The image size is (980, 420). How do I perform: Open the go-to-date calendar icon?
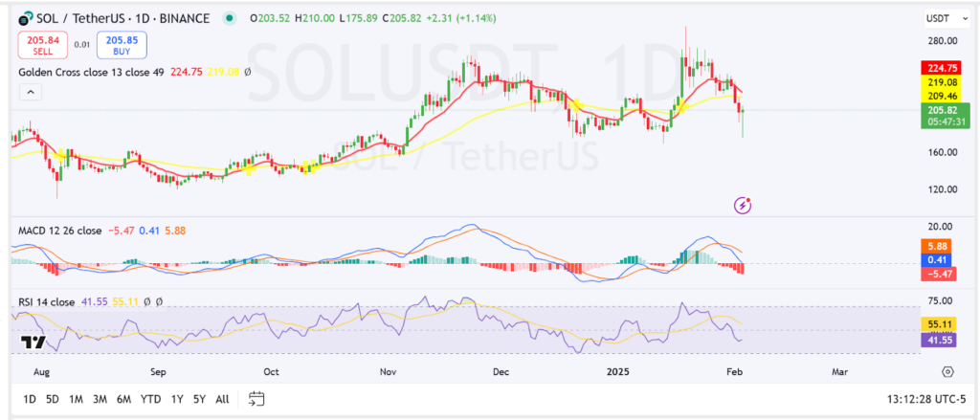256,399
